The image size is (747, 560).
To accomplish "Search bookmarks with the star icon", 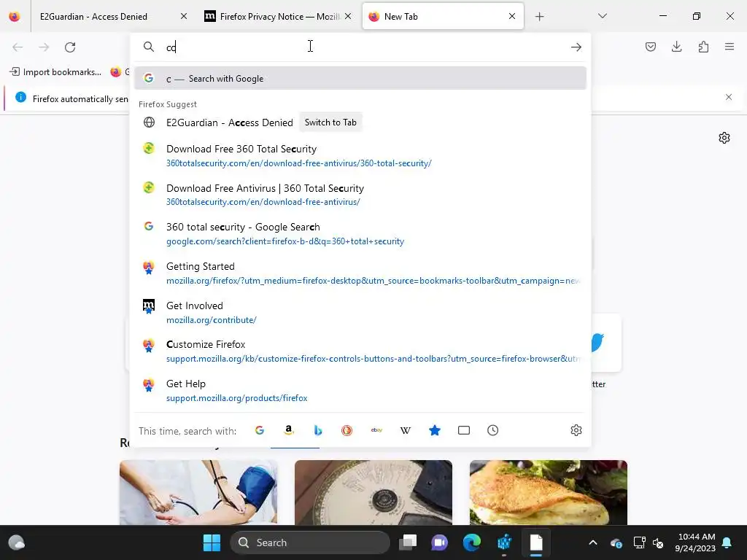I will point(435,430).
